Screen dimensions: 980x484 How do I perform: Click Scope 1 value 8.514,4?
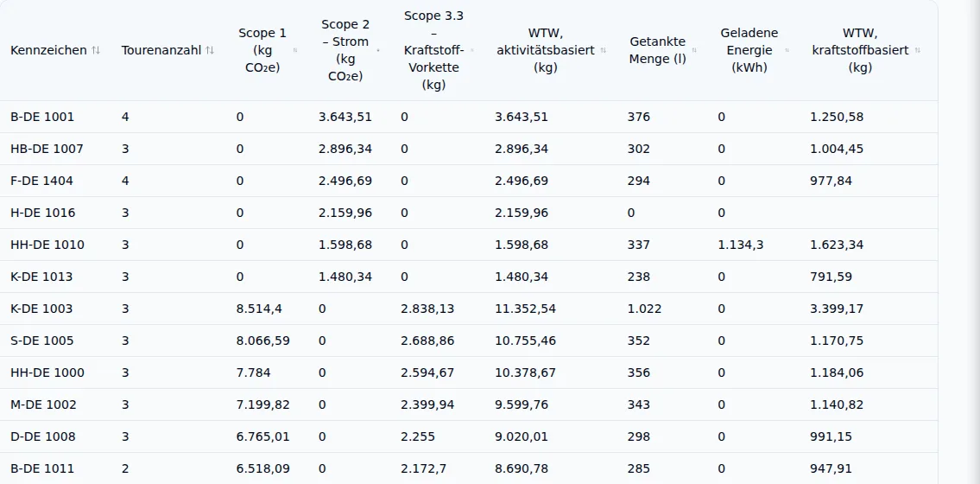click(259, 309)
